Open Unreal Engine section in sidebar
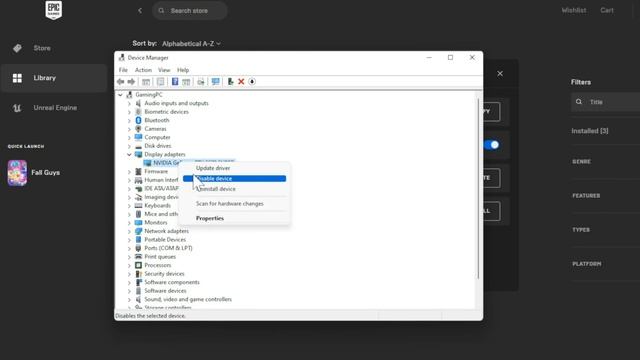 pos(55,108)
